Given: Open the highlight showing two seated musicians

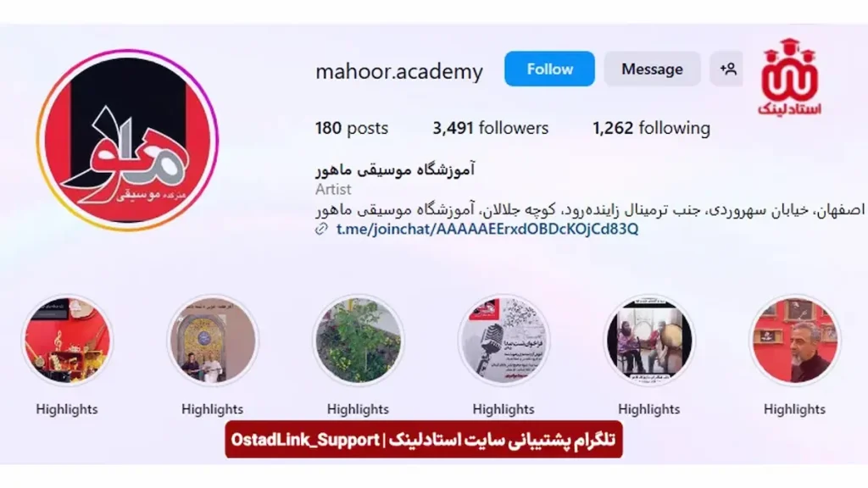Looking at the screenshot, I should point(213,341).
